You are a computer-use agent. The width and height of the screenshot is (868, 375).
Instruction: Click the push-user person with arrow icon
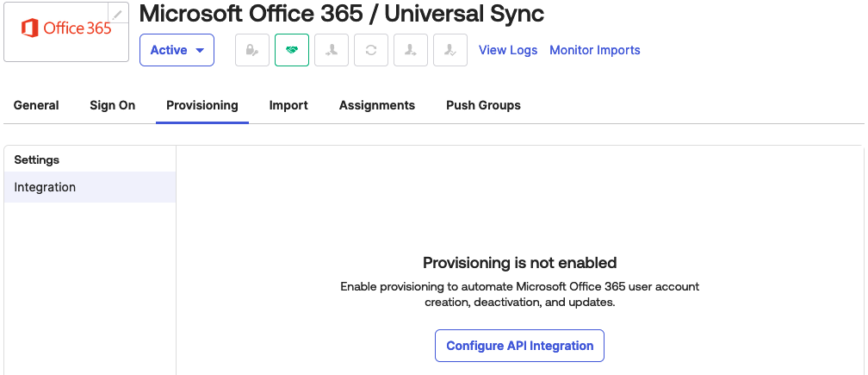411,50
